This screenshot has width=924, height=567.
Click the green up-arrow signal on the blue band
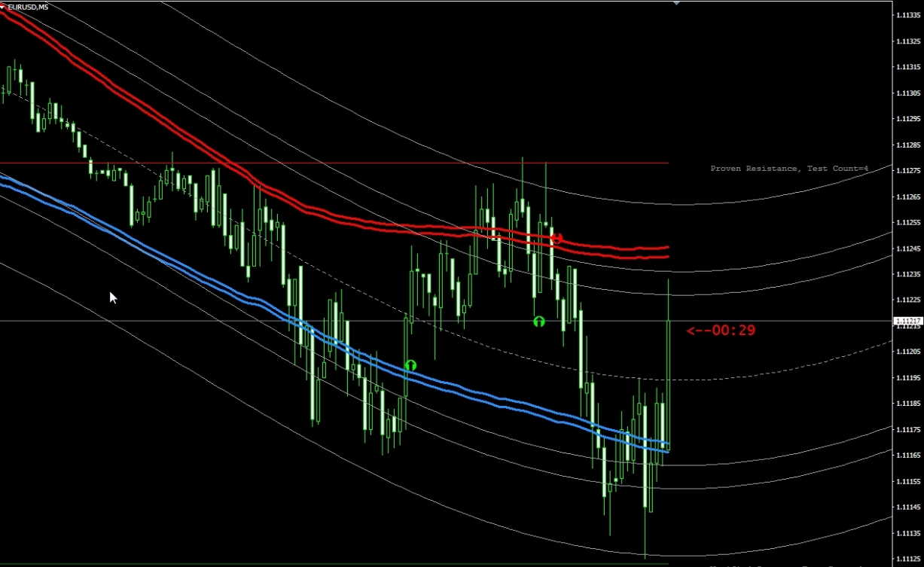[x=410, y=366]
